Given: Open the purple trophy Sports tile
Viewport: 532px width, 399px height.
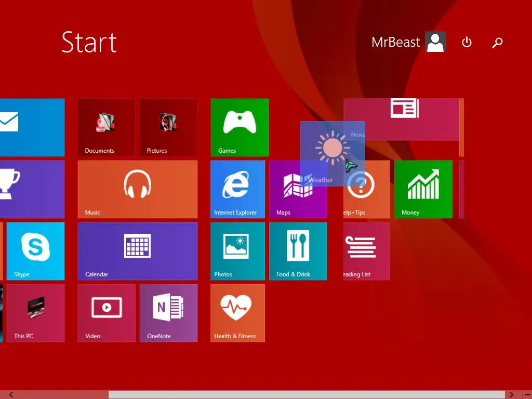Looking at the screenshot, I should tap(32, 189).
